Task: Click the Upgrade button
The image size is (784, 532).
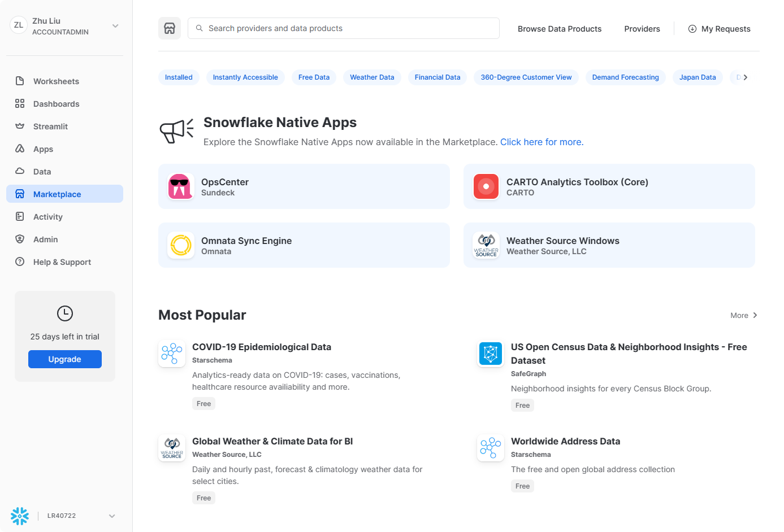Action: click(65, 359)
